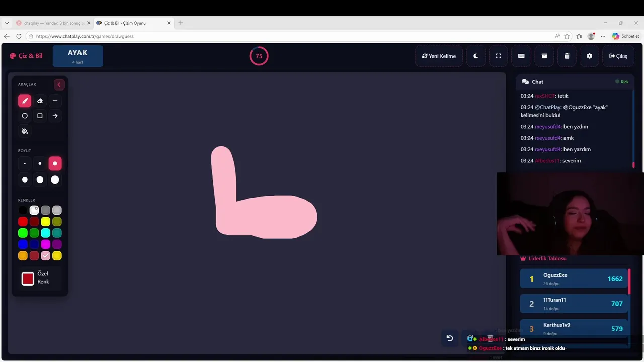Select 11Turan11 leaderboard row
Image resolution: width=644 pixels, height=362 pixels.
coord(574,304)
